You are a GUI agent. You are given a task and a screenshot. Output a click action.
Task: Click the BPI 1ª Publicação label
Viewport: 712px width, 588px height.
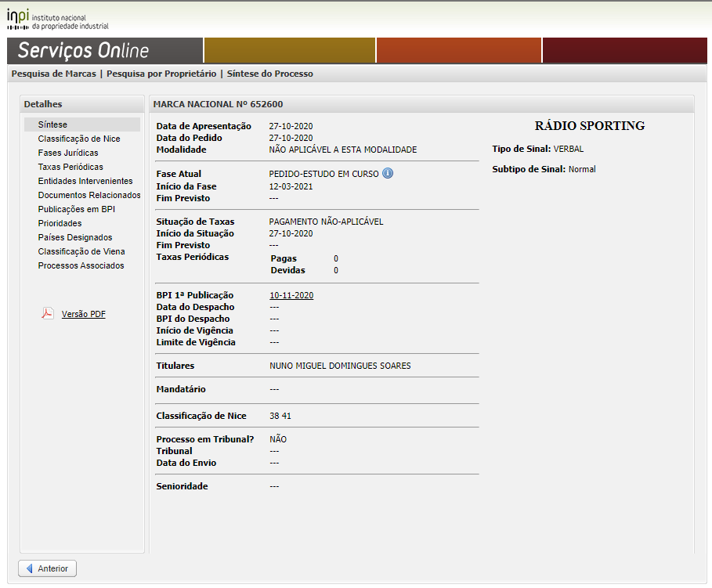click(x=195, y=295)
